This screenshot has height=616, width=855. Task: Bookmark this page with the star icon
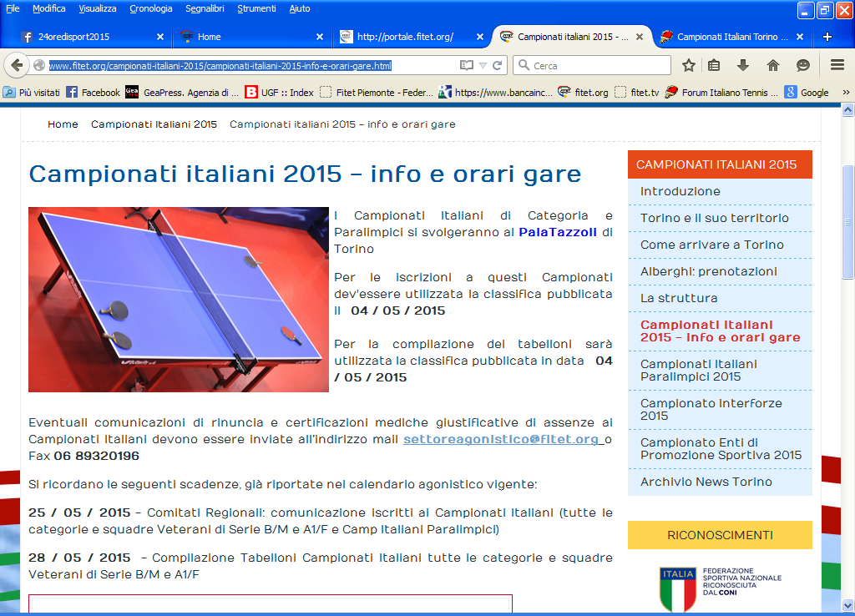pyautogui.click(x=689, y=65)
